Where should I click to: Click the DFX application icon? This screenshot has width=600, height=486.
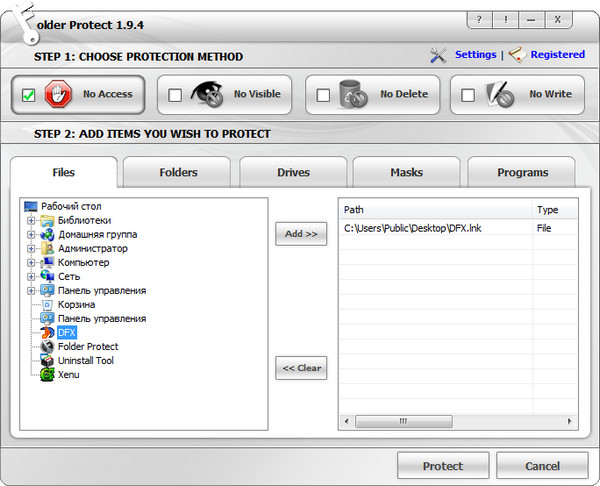pyautogui.click(x=47, y=333)
